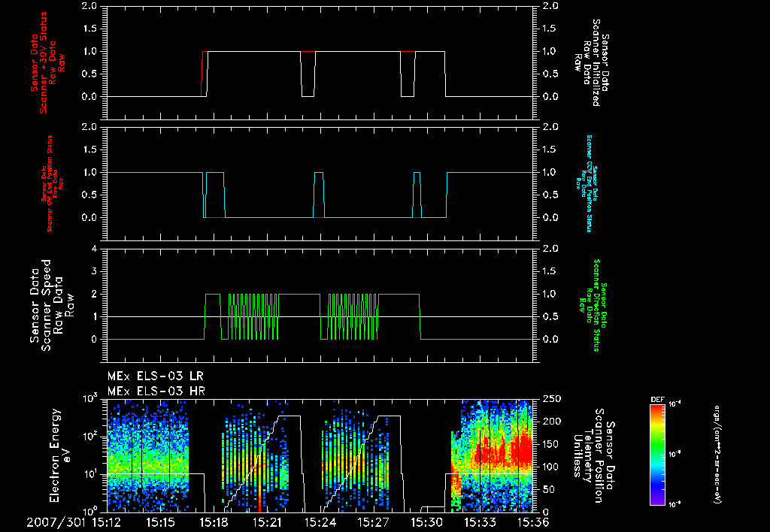Select the 'MEx ELS-03 LR' label
Viewport: 770px width, 532px height.
tap(155, 376)
